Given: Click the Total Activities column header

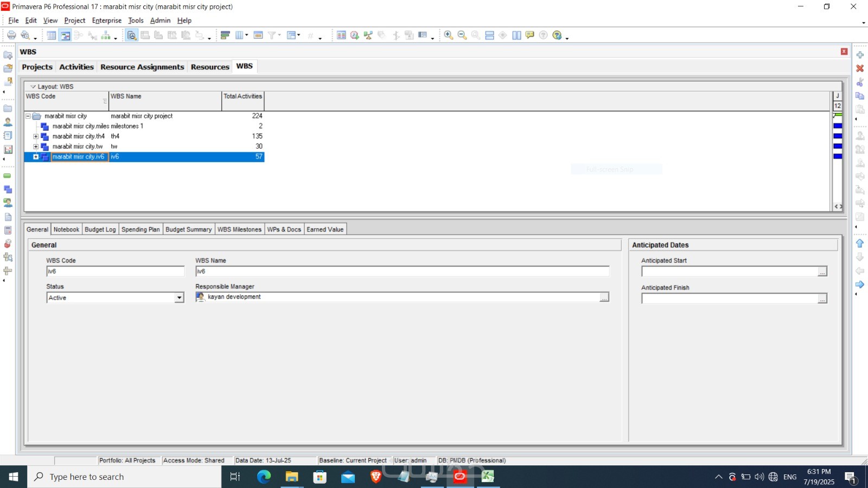Looking at the screenshot, I should point(243,101).
